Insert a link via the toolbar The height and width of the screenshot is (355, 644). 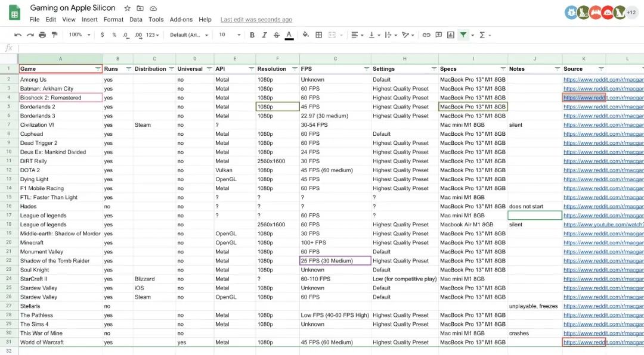426,35
